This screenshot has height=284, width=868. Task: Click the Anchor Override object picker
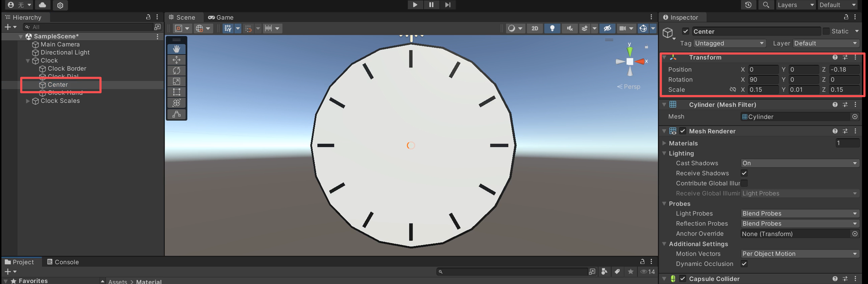click(855, 234)
